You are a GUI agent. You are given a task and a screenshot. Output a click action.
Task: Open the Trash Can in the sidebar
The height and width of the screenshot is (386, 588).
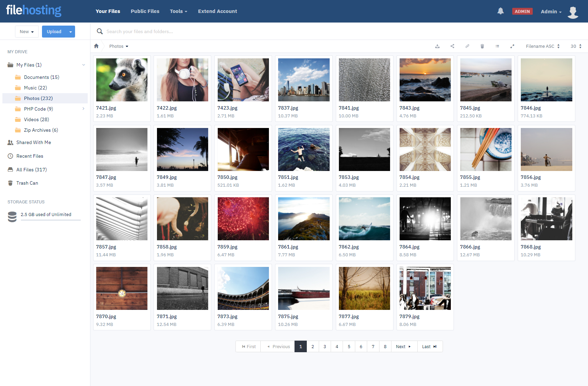[27, 183]
